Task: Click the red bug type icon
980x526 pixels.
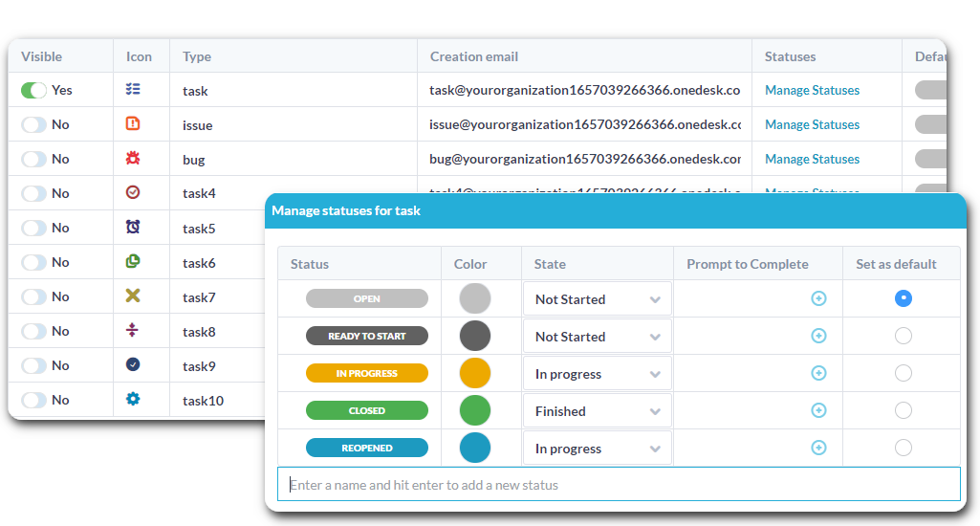Action: point(133,158)
